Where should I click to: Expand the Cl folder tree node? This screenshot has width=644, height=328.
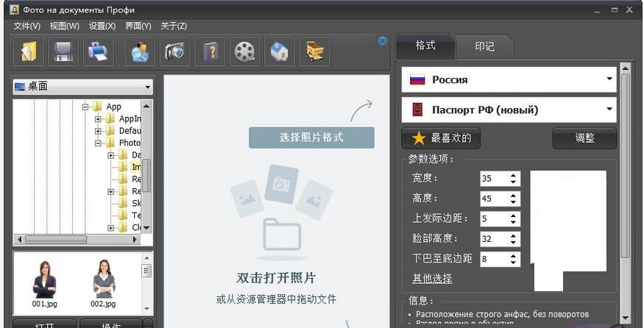(x=111, y=228)
